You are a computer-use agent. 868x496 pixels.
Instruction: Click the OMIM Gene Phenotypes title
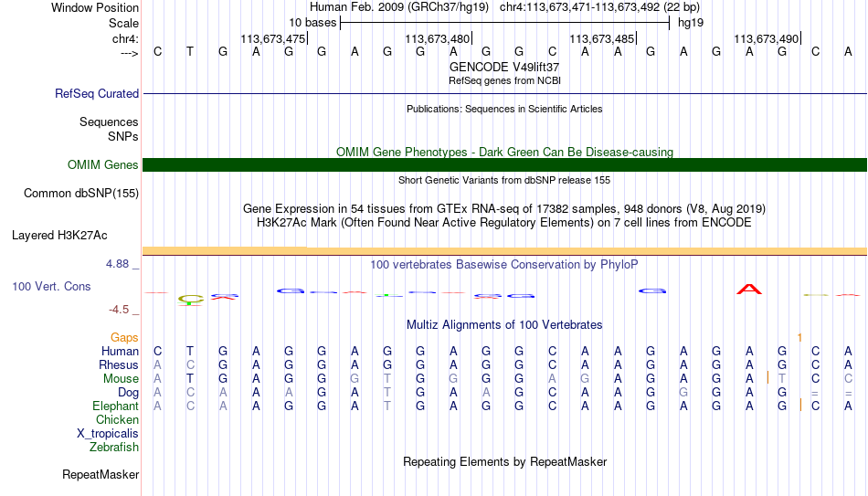[504, 152]
